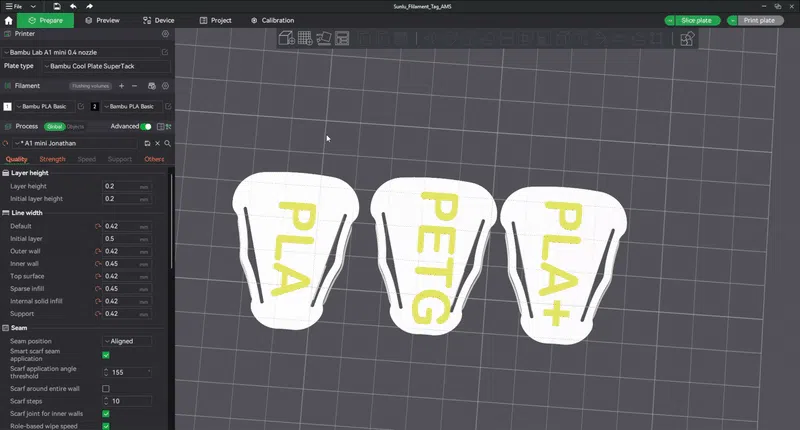Toggle the Advanced mode switch
Image resolution: width=800 pixels, height=430 pixels.
tap(146, 127)
